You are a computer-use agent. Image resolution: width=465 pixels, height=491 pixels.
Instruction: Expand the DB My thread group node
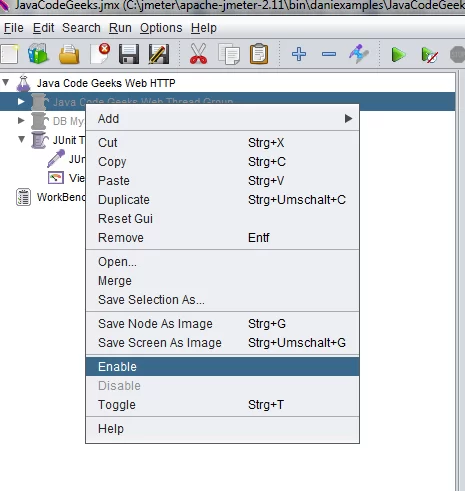pyautogui.click(x=21, y=120)
